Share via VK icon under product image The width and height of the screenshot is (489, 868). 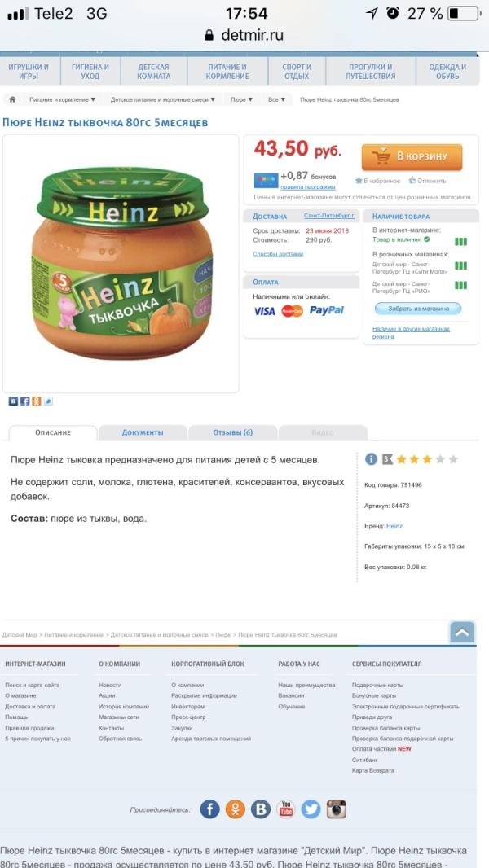click(x=13, y=401)
